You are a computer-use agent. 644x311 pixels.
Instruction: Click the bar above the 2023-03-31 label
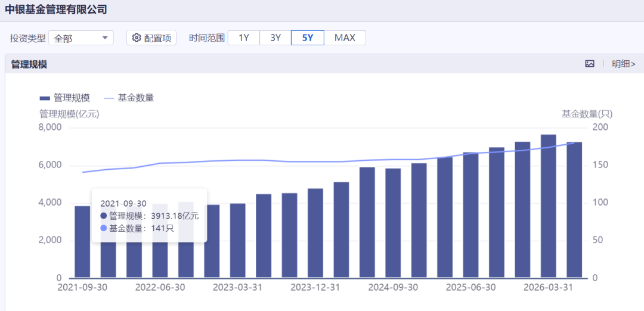pos(238,241)
